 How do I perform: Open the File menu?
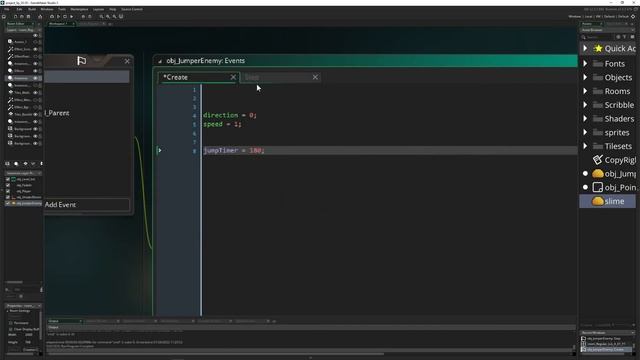(x=7, y=9)
